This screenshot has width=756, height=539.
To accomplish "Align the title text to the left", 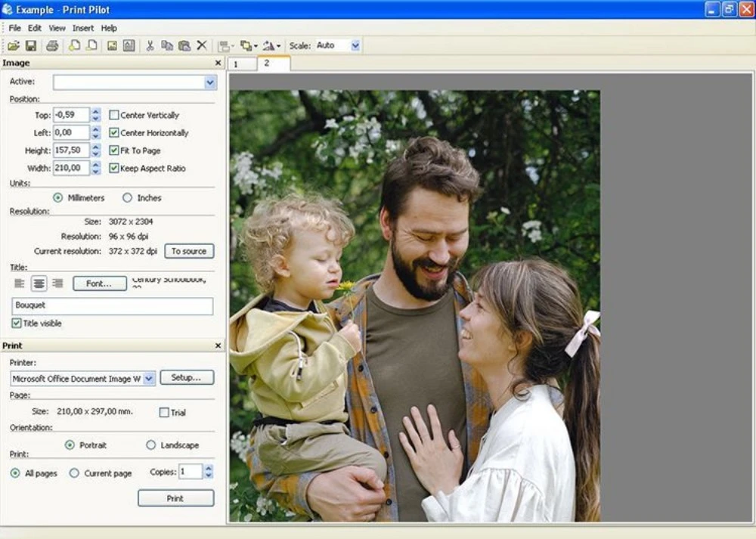I will click(20, 283).
